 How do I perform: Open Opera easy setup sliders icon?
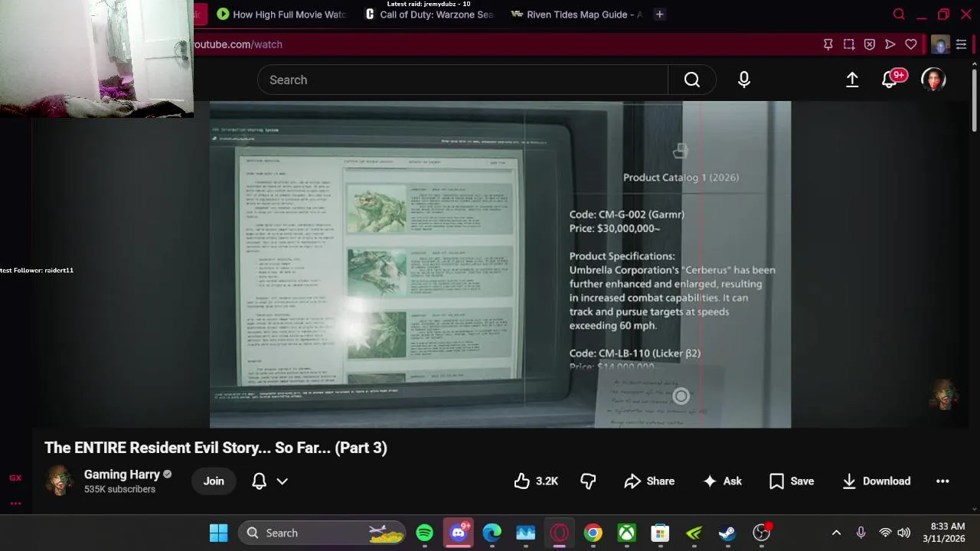point(961,44)
